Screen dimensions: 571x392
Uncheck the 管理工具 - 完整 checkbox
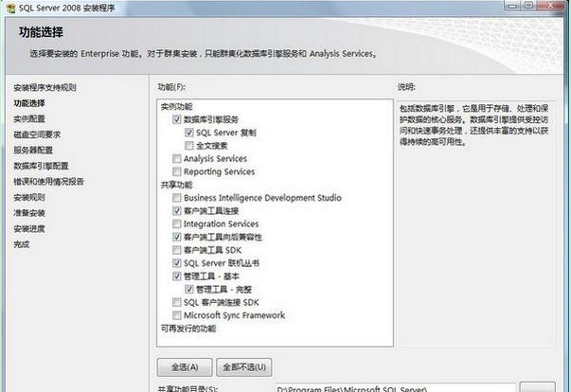189,290
